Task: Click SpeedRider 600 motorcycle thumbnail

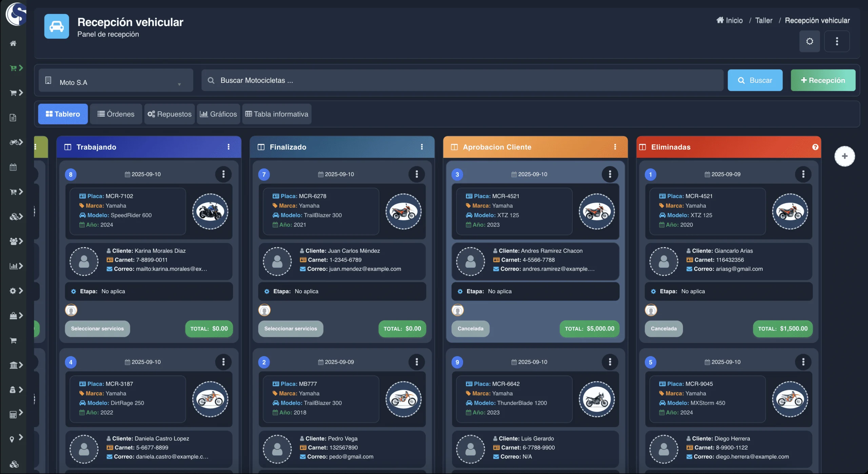Action: pyautogui.click(x=210, y=211)
